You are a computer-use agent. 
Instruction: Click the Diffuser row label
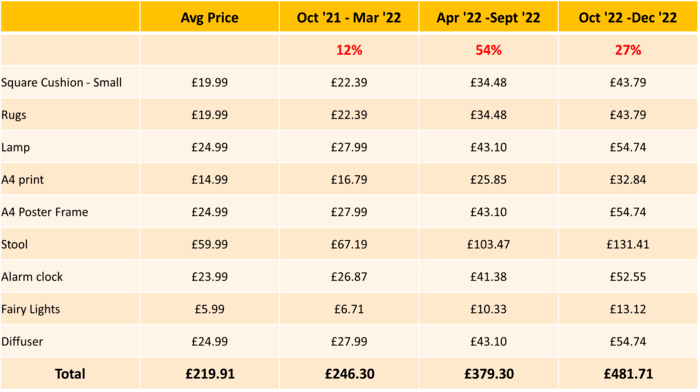[22, 342]
